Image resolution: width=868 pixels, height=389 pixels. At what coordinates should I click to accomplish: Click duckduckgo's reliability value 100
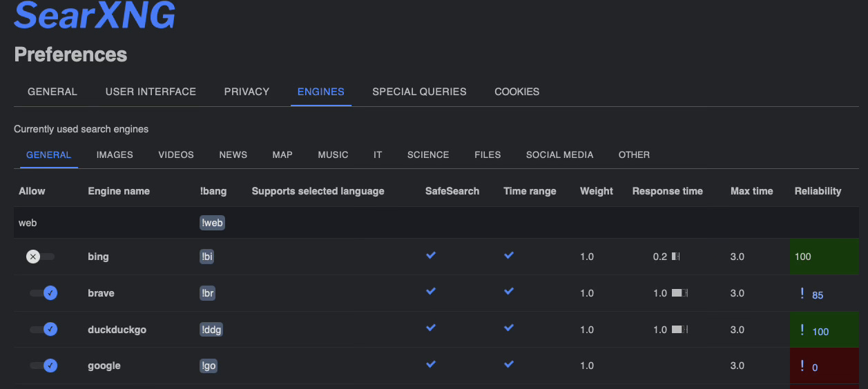(x=820, y=332)
